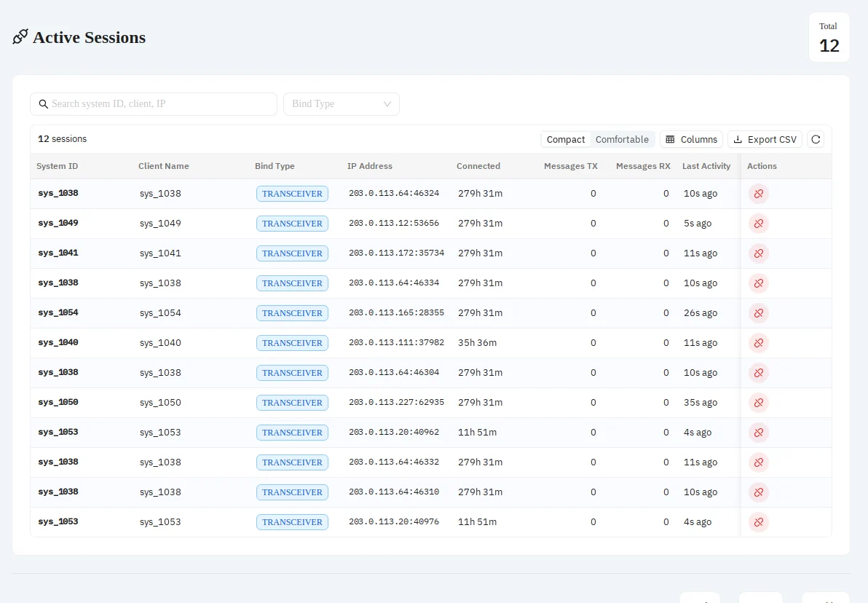This screenshot has width=868, height=603.
Task: Disconnect the session at 203.0.113.64:46324
Action: pyautogui.click(x=758, y=194)
